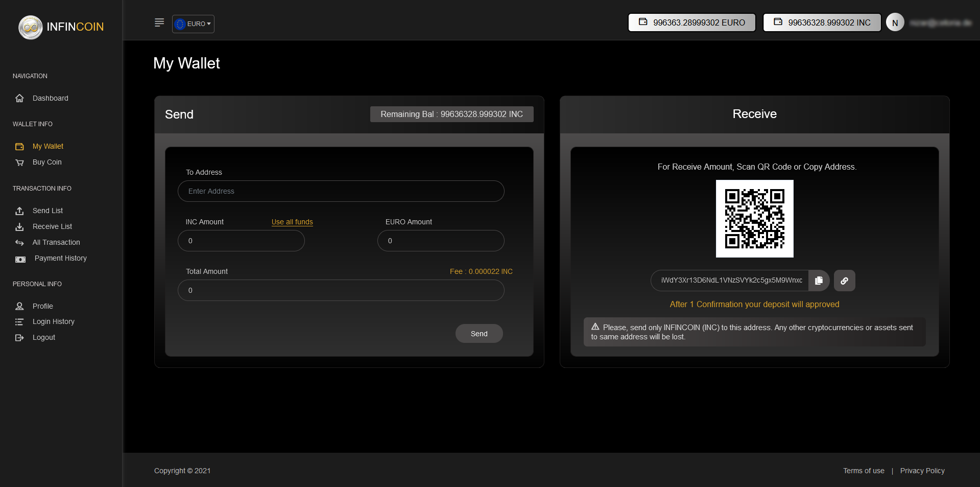Click the link icon beside wallet address
This screenshot has height=487, width=980.
pos(844,281)
